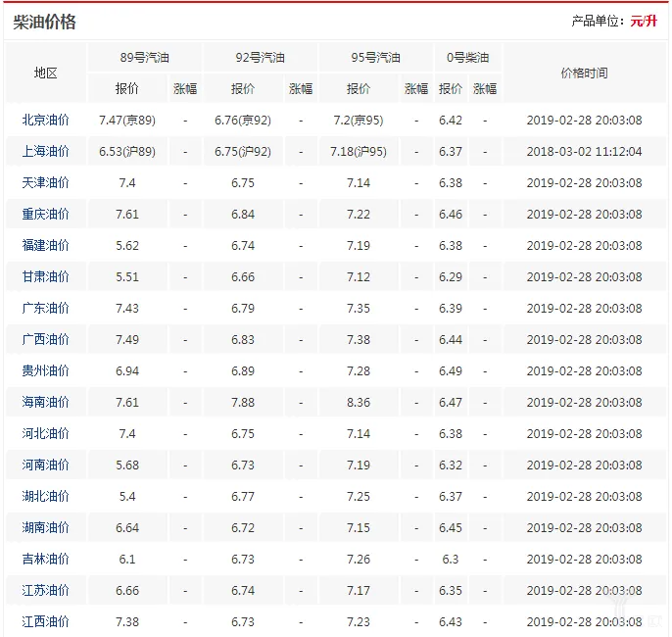Screen dimensions: 672x637
Task: Select Guizhou's 6.49 diesel price
Action: (x=451, y=370)
